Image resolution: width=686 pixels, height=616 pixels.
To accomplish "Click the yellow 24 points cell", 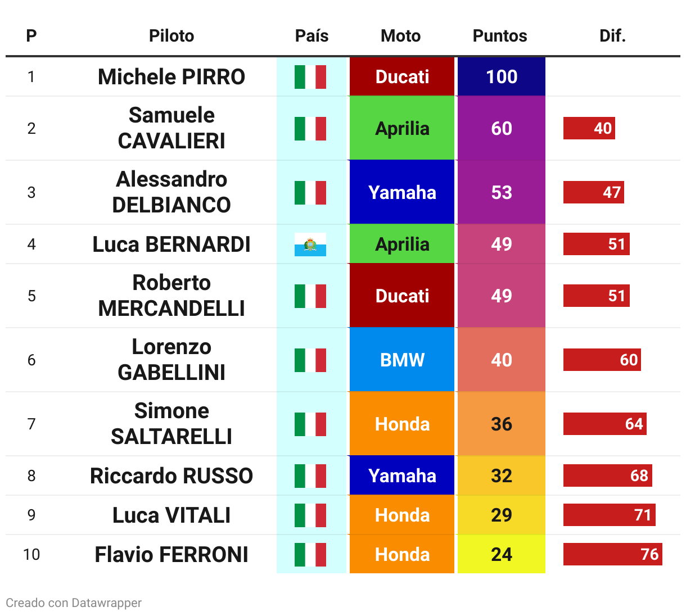I will (x=502, y=554).
